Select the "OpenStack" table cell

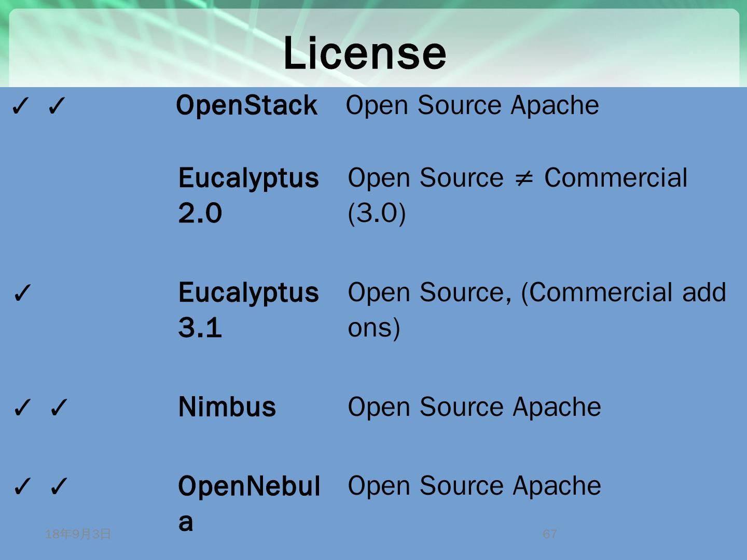(x=246, y=105)
